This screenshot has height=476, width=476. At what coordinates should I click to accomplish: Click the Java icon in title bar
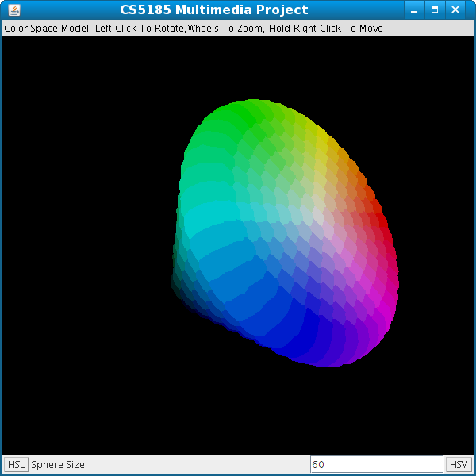(x=14, y=10)
